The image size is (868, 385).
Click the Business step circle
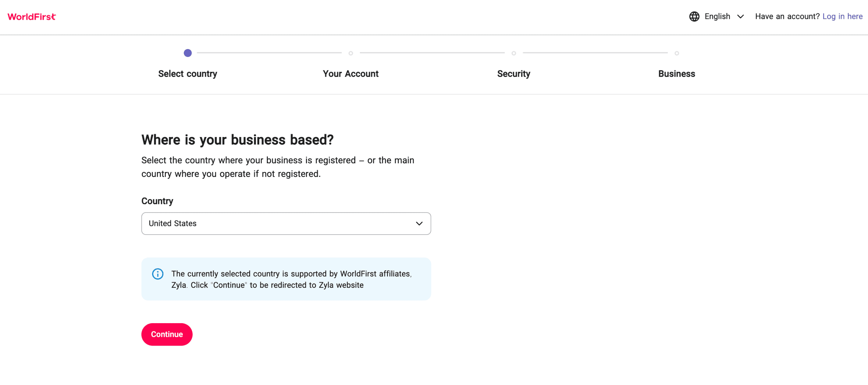[676, 53]
